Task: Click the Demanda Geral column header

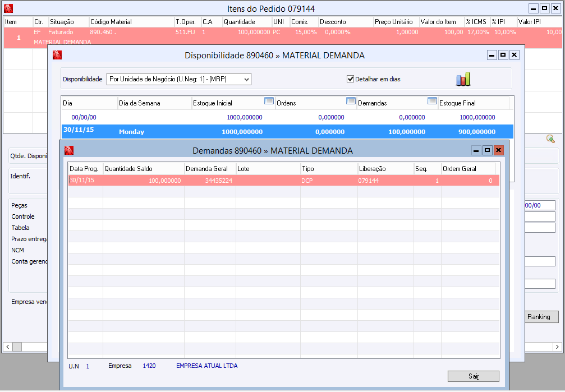Action: [210, 169]
